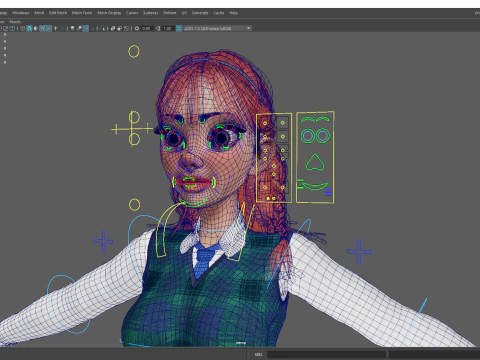Open the Edit Mesh menu
The height and width of the screenshot is (360, 480).
(58, 13)
